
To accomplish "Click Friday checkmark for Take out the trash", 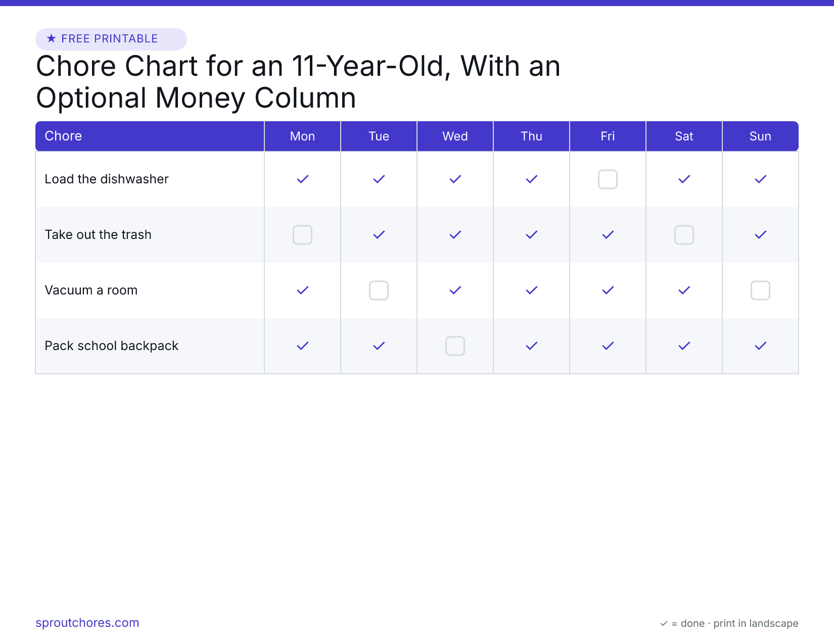I will 608,235.
